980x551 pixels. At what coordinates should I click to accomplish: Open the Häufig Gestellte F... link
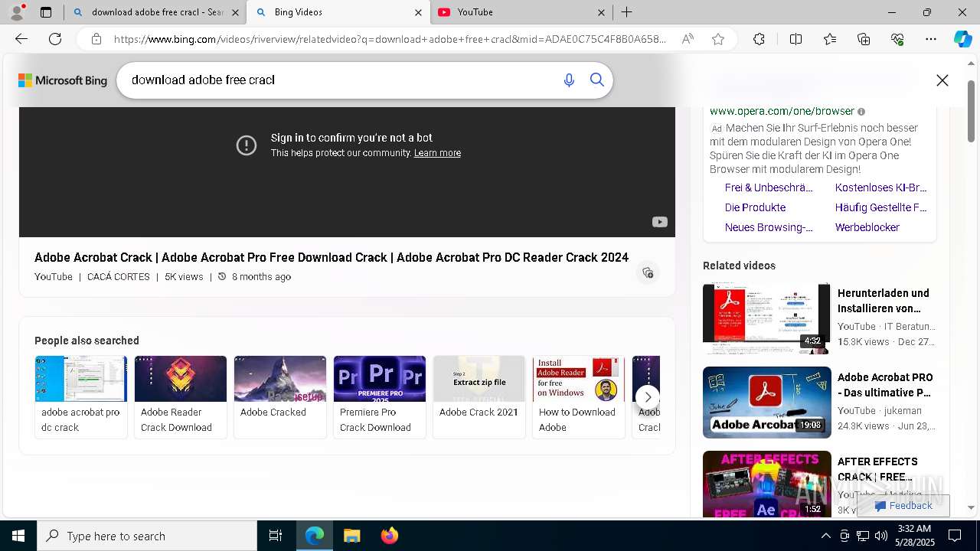pos(880,207)
